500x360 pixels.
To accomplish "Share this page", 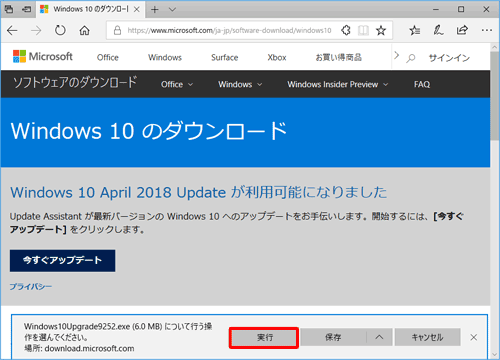I will pyautogui.click(x=462, y=31).
